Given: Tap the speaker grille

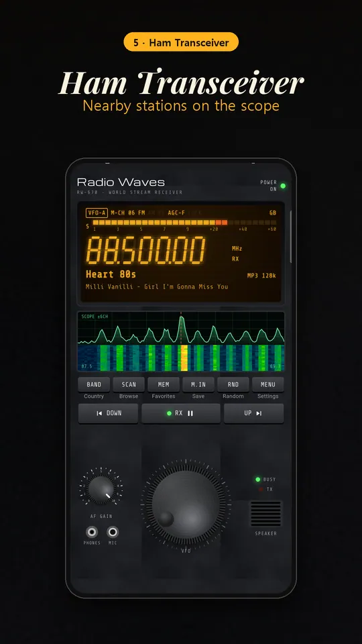Looking at the screenshot, I should pyautogui.click(x=266, y=513).
